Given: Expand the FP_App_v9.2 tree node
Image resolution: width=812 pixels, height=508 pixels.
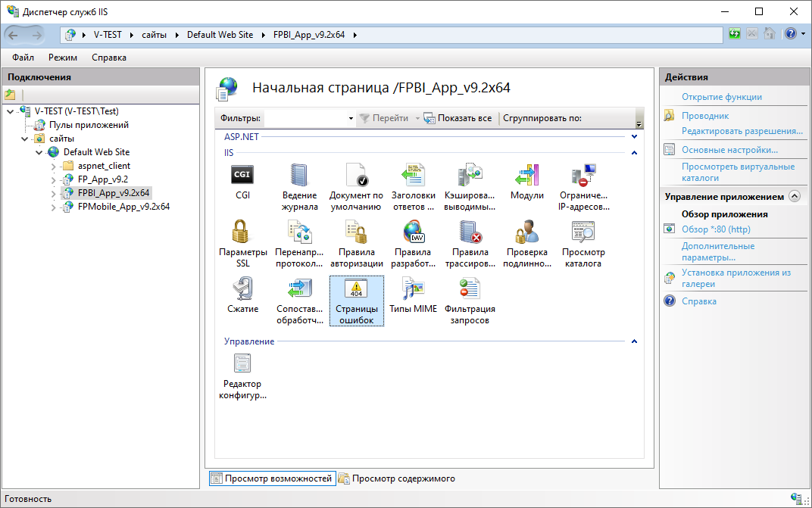Looking at the screenshot, I should [x=53, y=180].
